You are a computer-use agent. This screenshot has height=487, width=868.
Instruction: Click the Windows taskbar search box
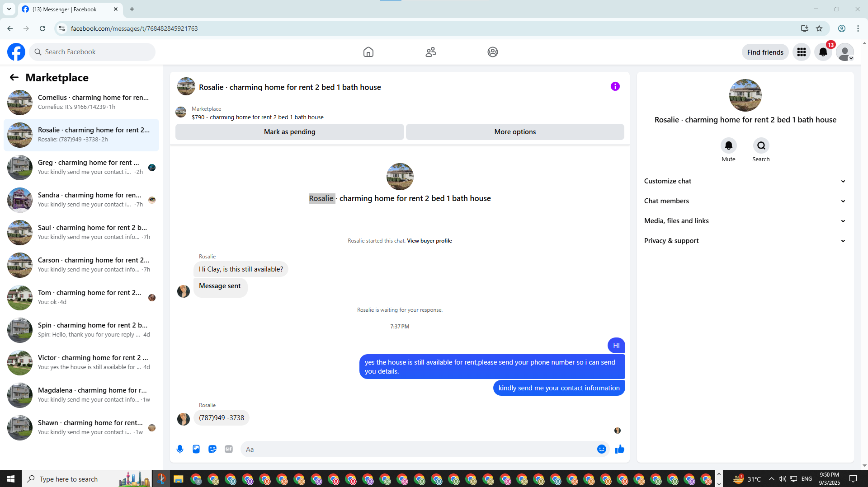coord(86,479)
